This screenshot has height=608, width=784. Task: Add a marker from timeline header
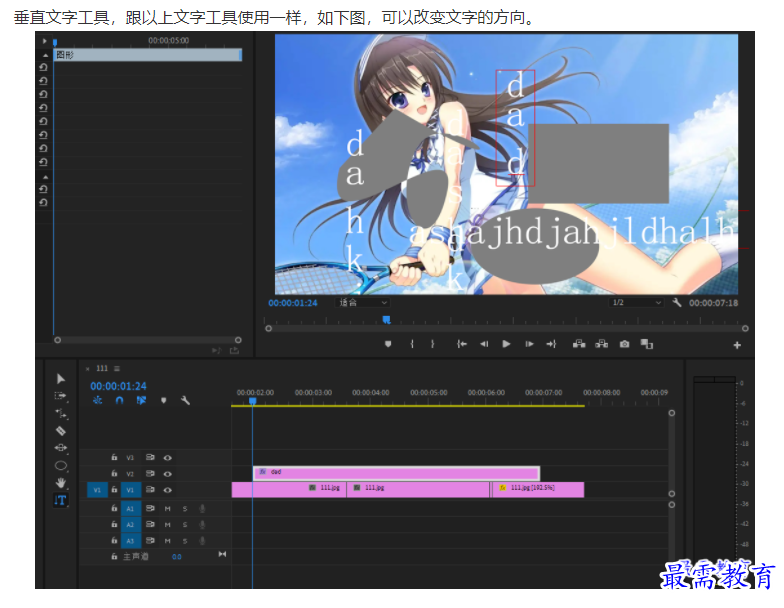point(164,400)
